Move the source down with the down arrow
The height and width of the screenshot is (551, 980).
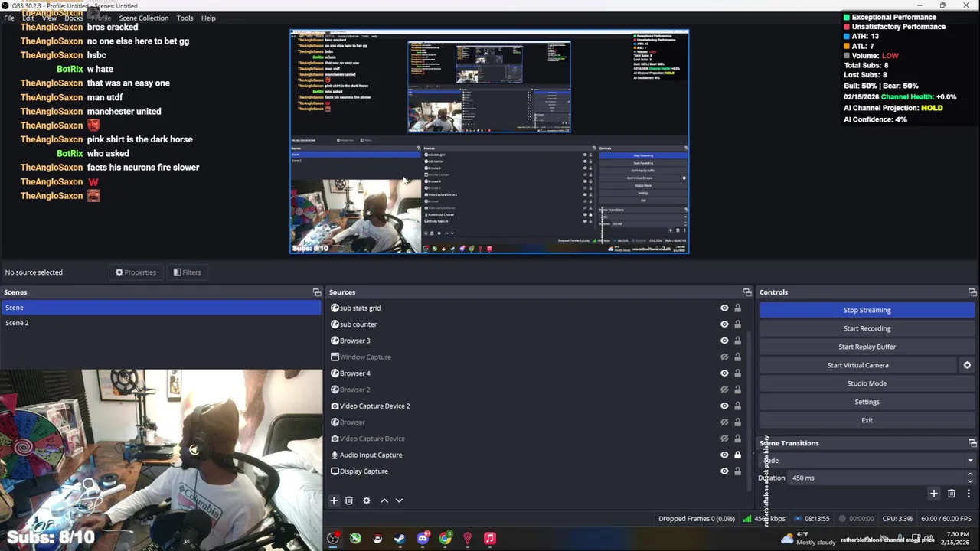399,500
